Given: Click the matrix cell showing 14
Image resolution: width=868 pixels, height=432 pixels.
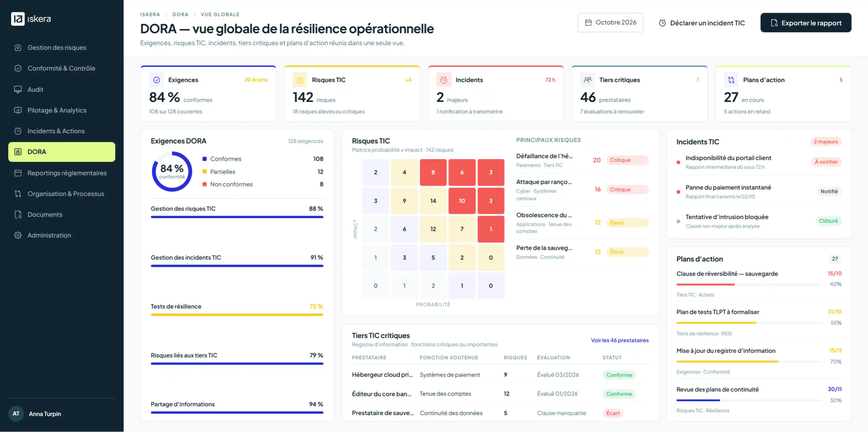Looking at the screenshot, I should pos(433,201).
